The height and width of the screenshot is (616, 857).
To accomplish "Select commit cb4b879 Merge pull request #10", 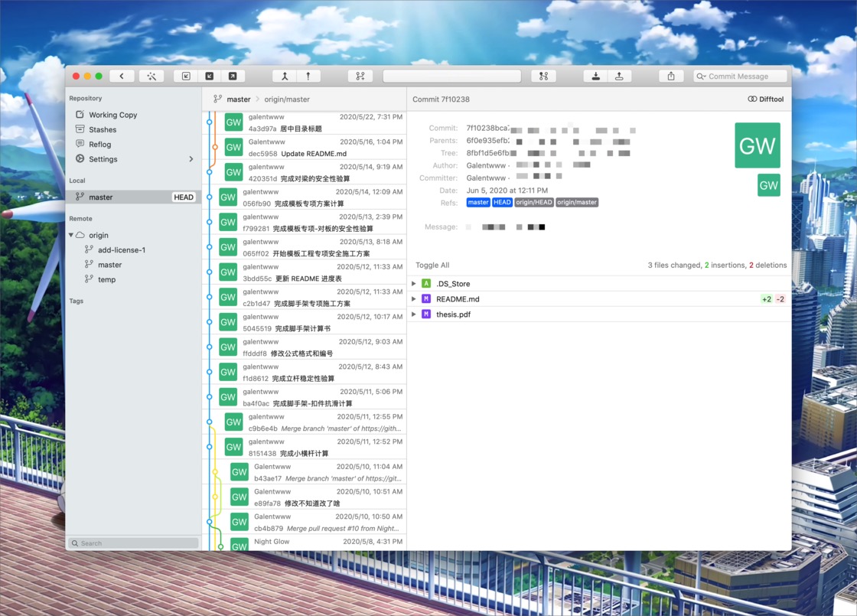I will 305,523.
